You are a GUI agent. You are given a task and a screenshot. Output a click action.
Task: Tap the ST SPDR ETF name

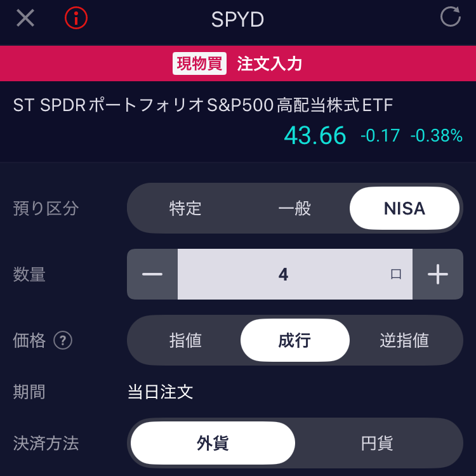tap(203, 105)
